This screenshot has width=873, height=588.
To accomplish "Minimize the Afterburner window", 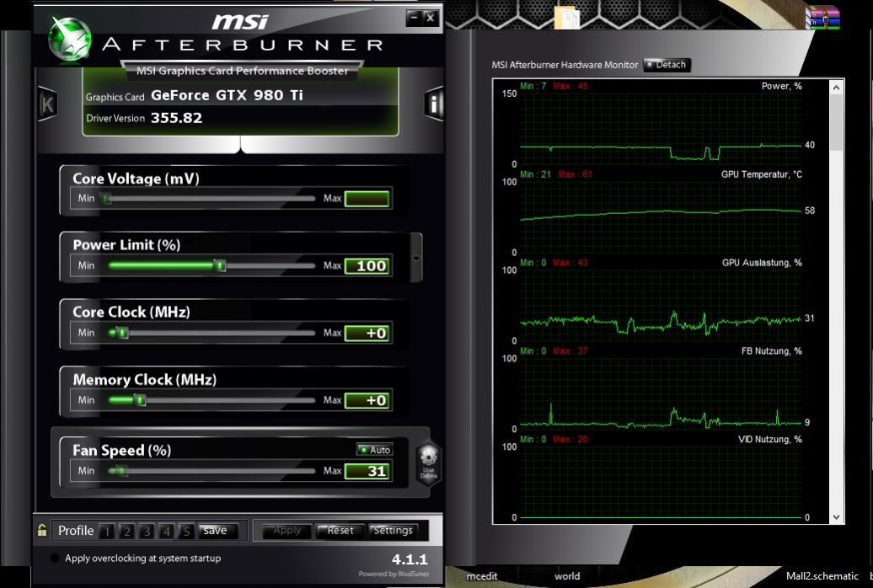I will pyautogui.click(x=414, y=18).
